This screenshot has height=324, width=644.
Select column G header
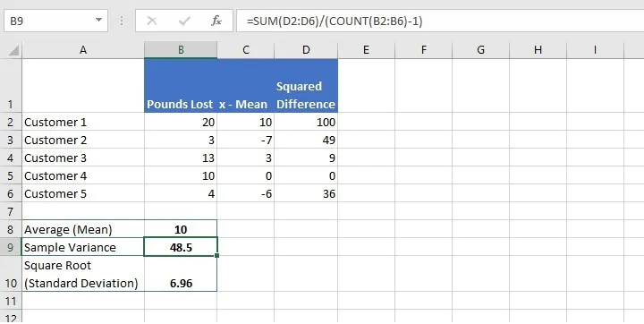(480, 50)
